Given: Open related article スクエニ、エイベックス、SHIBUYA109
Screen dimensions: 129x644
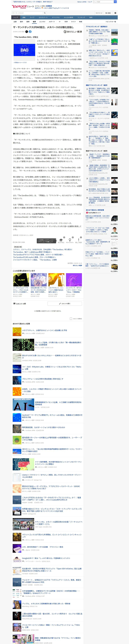Looking at the screenshot, I should (x=43, y=250).
